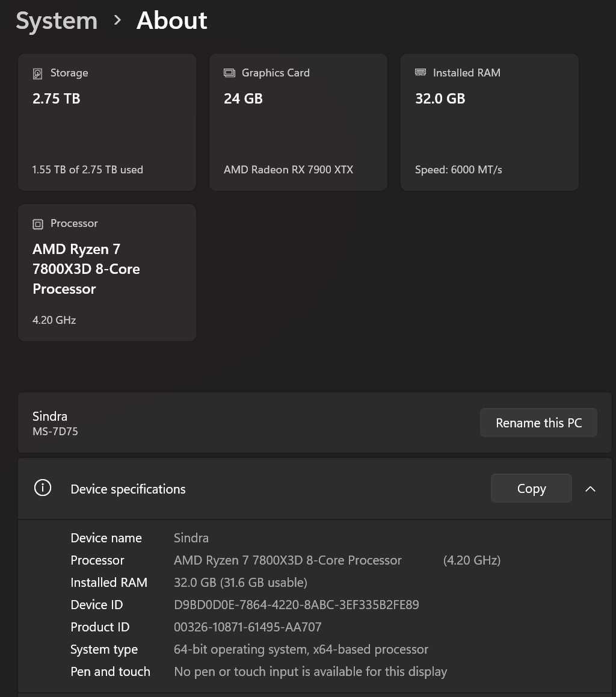Click the 'Device ID' label

coord(96,605)
